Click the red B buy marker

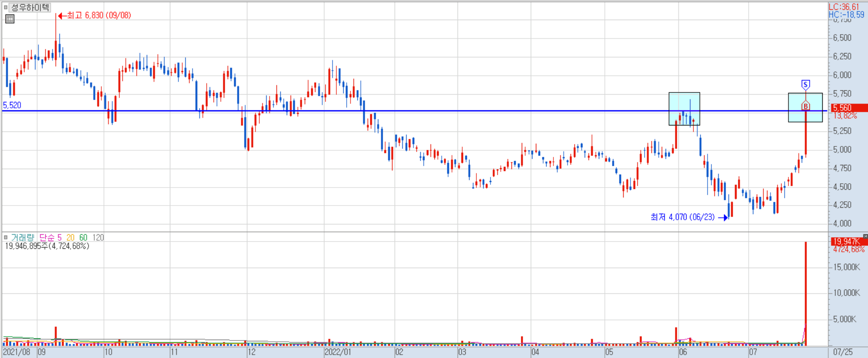[806, 106]
